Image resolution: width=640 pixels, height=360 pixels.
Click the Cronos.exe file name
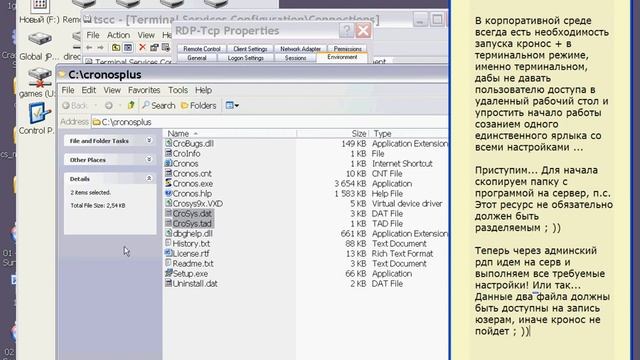(x=193, y=184)
